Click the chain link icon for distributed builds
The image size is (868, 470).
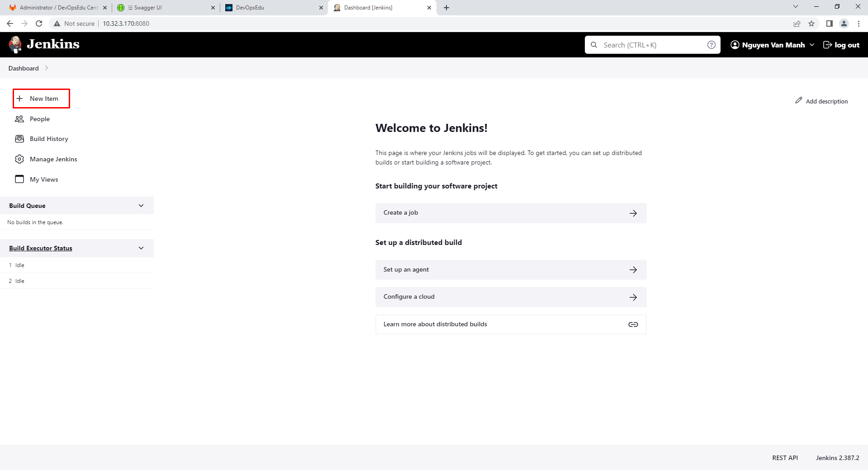coord(633,324)
